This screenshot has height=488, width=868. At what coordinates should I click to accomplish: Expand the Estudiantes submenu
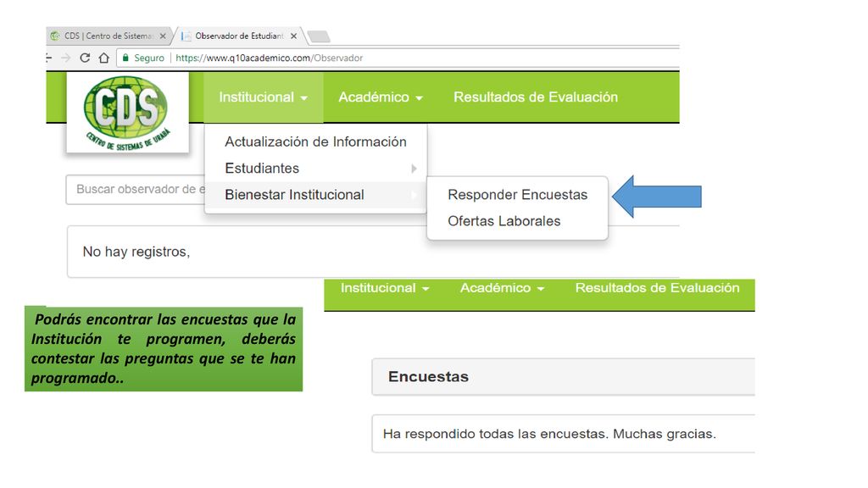[315, 169]
